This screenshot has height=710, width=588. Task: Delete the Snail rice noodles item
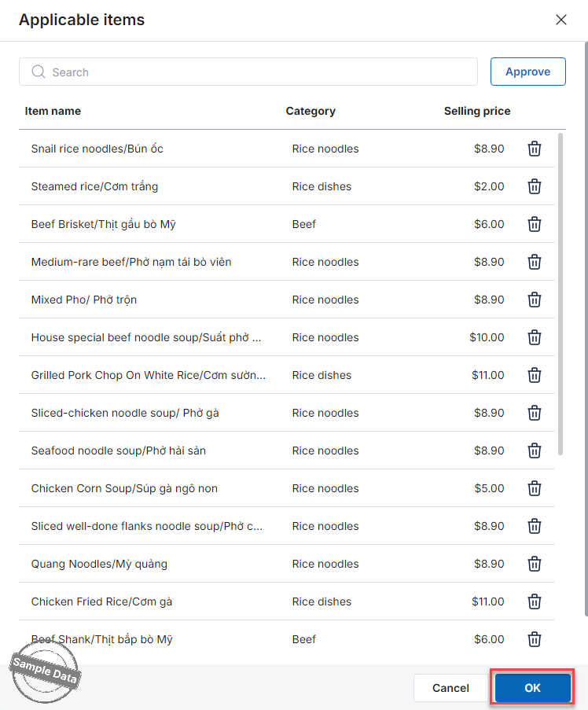pos(535,149)
